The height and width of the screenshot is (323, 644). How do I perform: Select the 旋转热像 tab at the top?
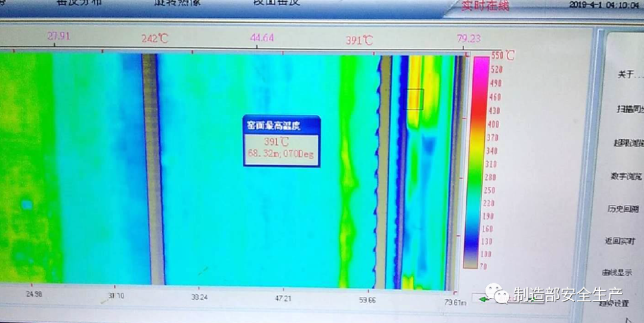click(178, 3)
